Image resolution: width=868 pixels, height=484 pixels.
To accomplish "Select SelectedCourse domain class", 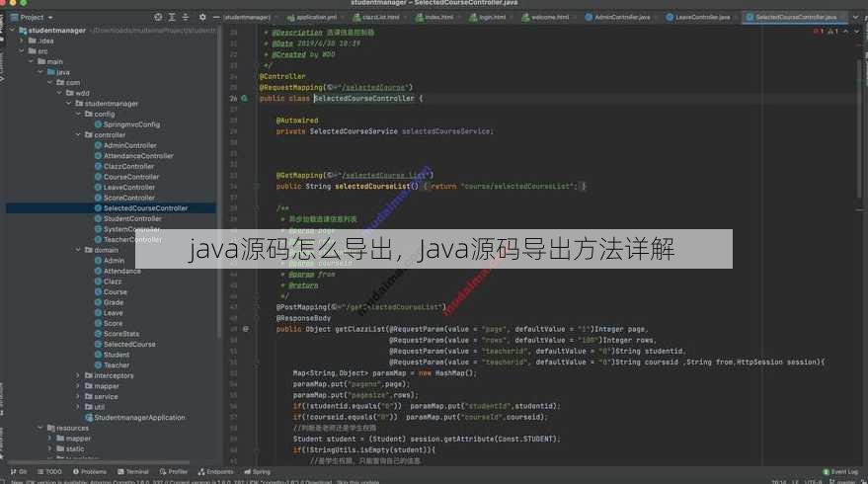I will 125,345.
